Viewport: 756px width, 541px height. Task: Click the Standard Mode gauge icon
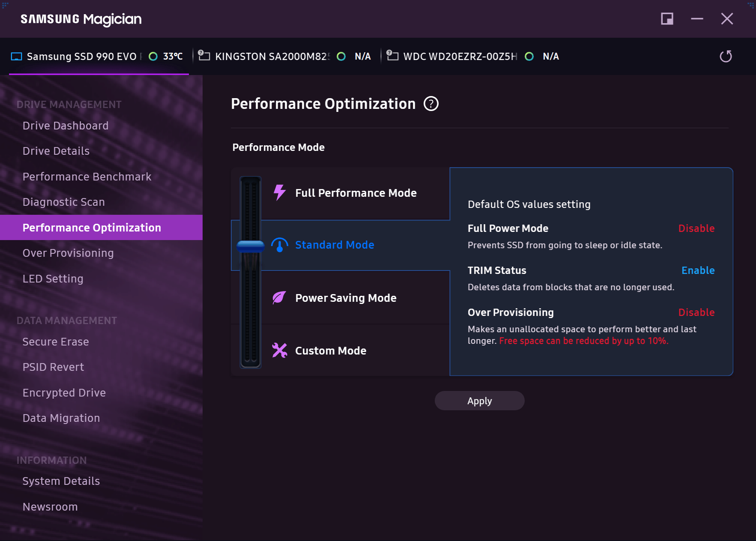tap(280, 245)
